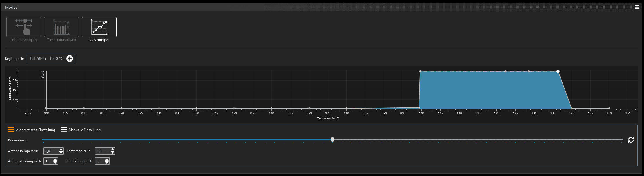Add a Reglerquelle with the plus icon
644x176 pixels.
click(70, 58)
